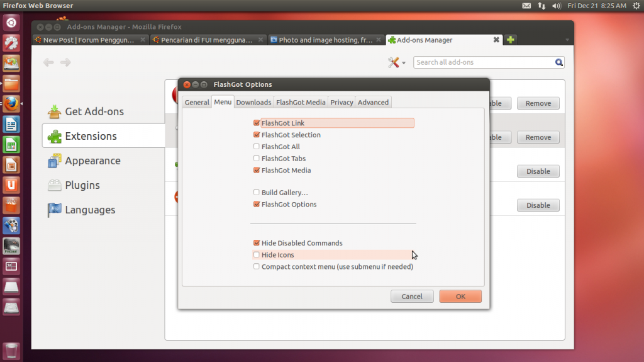
Task: Enable FlashGot Tabs checkbox
Action: pos(257,159)
